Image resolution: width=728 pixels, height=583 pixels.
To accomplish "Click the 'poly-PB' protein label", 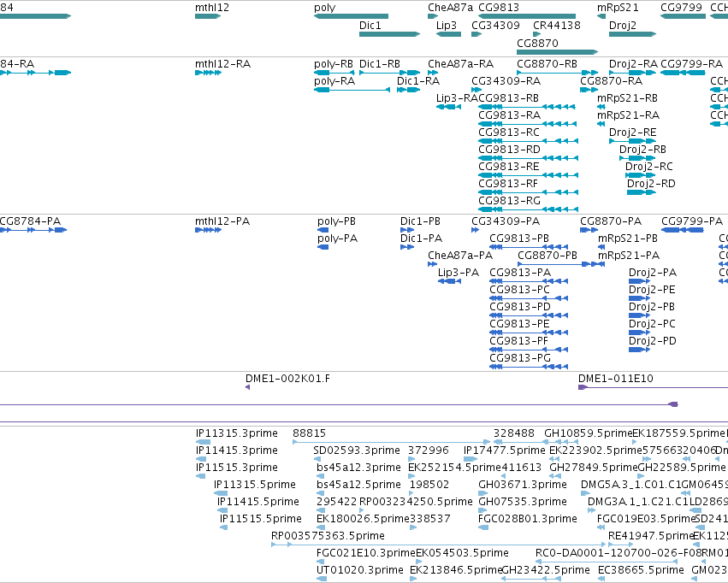I will point(336,221).
